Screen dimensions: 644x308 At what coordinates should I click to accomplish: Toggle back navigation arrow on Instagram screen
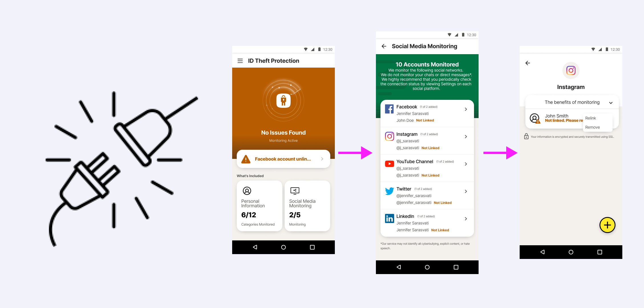click(528, 63)
